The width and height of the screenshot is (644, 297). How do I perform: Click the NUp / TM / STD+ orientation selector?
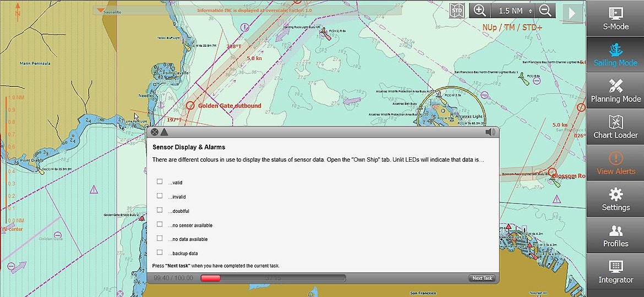(x=512, y=28)
